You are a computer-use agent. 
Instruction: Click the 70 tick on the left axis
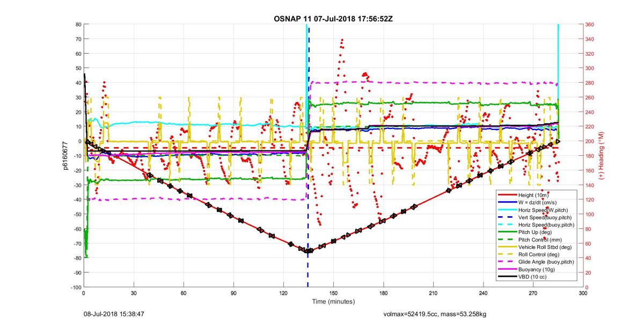(x=78, y=39)
